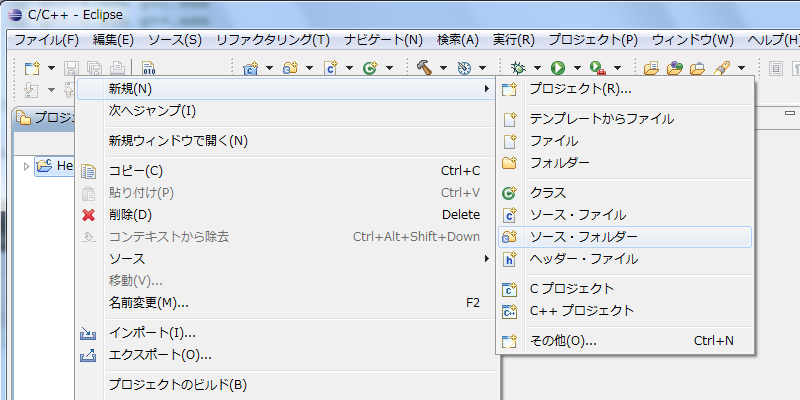
Task: Open dropdown beside New source file icon
Action: click(x=349, y=68)
